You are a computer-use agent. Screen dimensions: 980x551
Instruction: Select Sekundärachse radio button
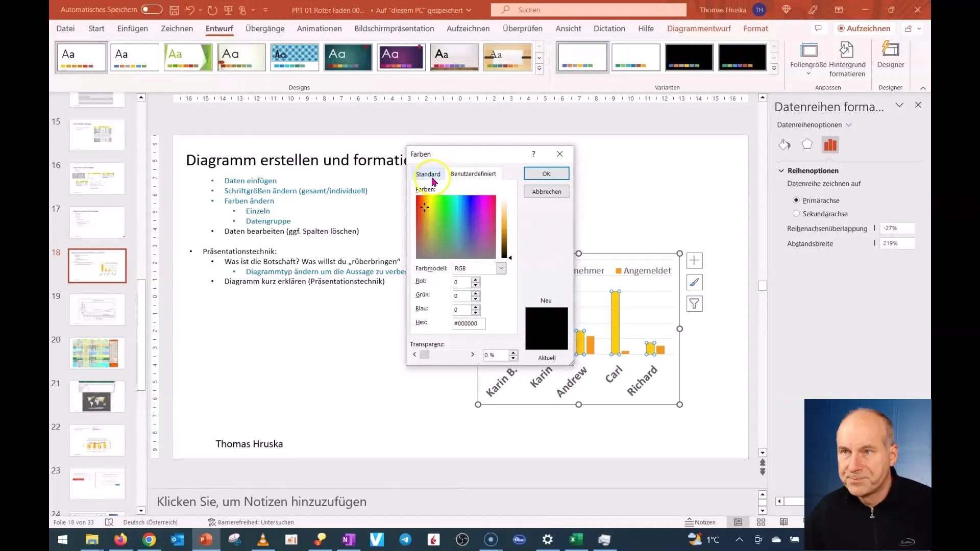click(x=796, y=213)
